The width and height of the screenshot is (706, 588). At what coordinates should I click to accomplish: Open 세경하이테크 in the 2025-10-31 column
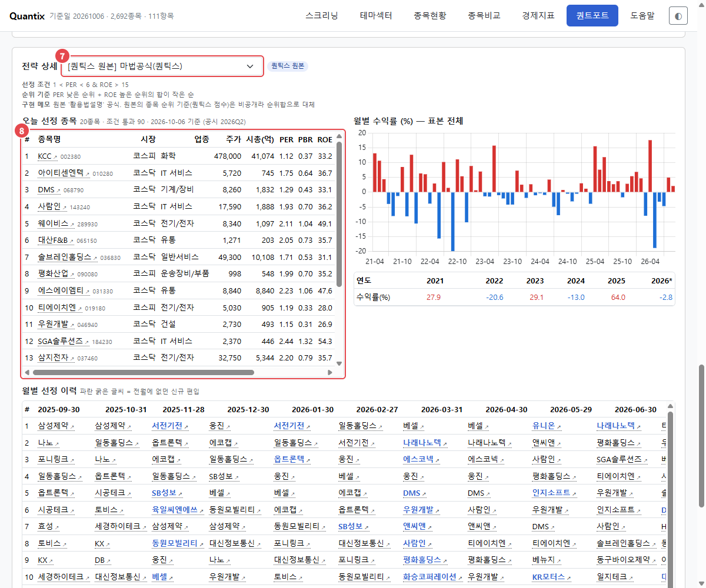click(x=121, y=527)
